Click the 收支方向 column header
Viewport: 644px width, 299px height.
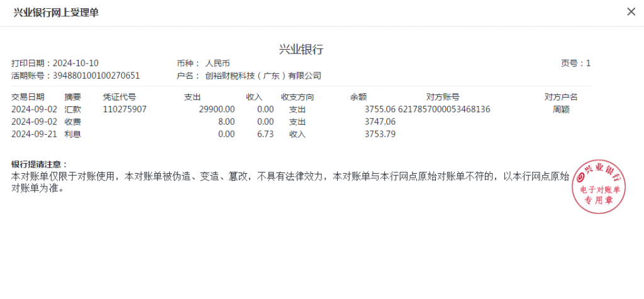(297, 98)
